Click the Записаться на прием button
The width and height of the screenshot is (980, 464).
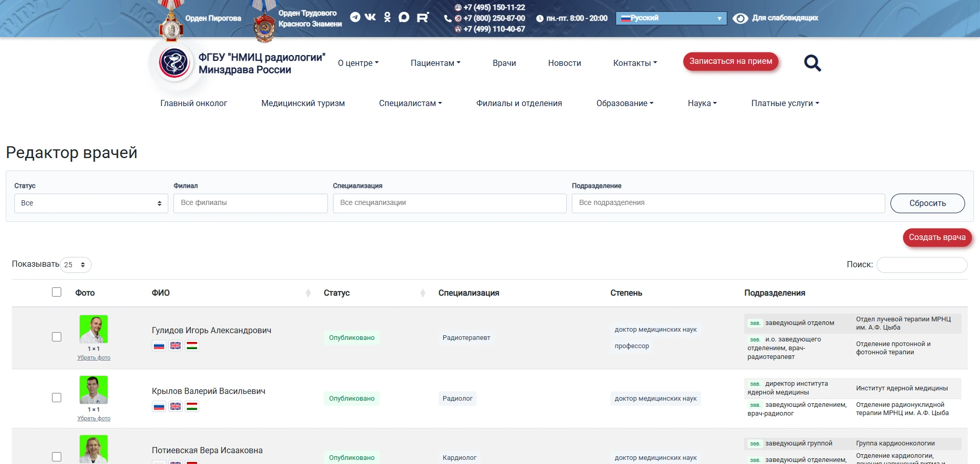click(x=731, y=61)
